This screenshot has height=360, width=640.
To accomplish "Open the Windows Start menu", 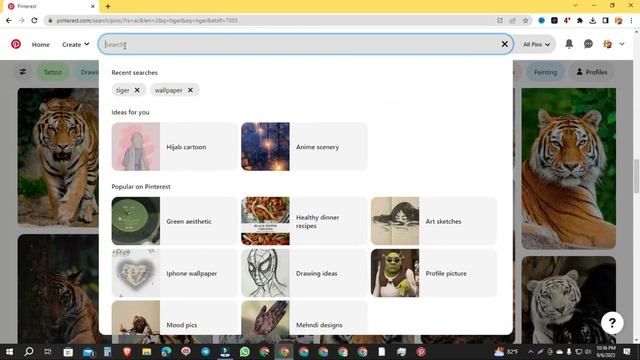I will coord(9,351).
